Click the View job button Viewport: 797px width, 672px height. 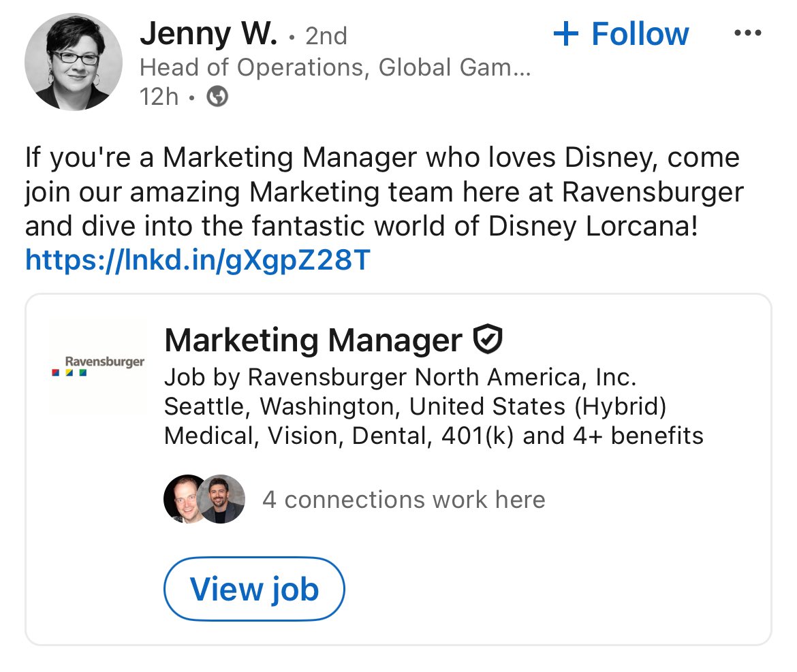tap(254, 589)
